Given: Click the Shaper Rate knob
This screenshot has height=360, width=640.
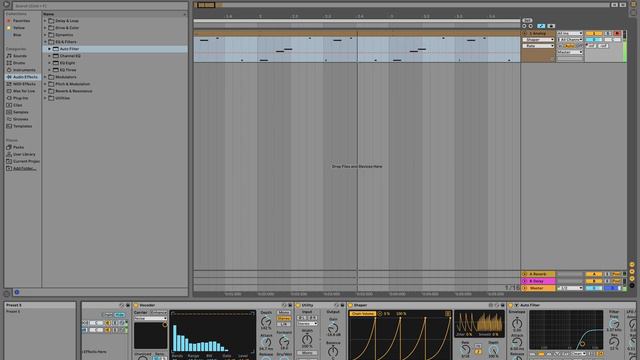Looking at the screenshot, I should (465, 350).
